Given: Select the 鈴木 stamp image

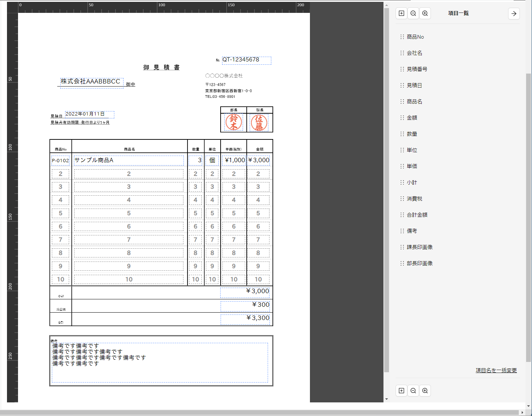Looking at the screenshot, I should pos(233,122).
